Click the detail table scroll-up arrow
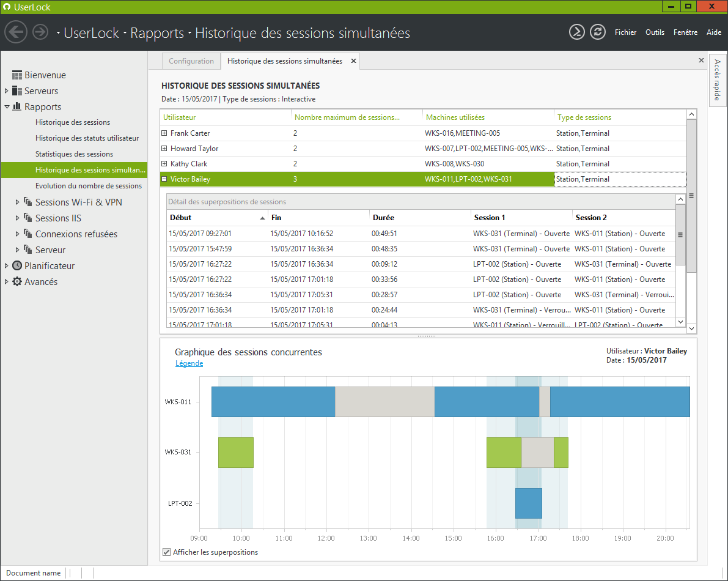 point(680,199)
